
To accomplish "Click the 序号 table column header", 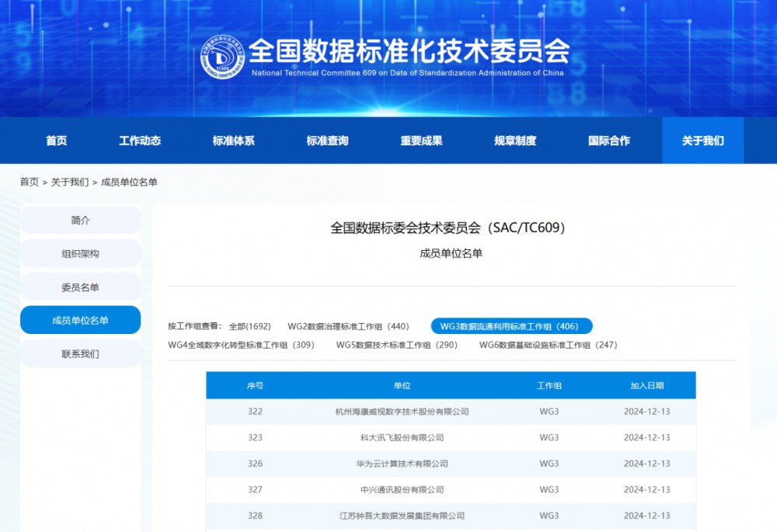I will [255, 385].
